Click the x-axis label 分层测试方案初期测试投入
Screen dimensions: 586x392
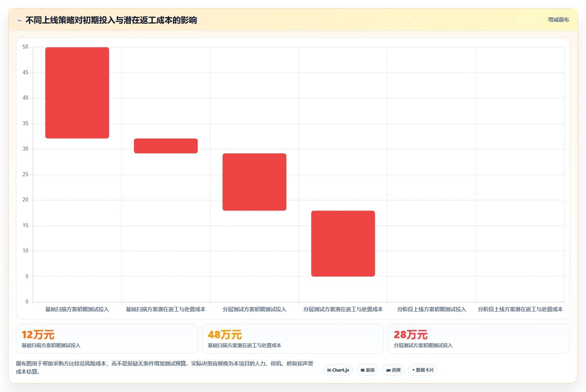[254, 310]
